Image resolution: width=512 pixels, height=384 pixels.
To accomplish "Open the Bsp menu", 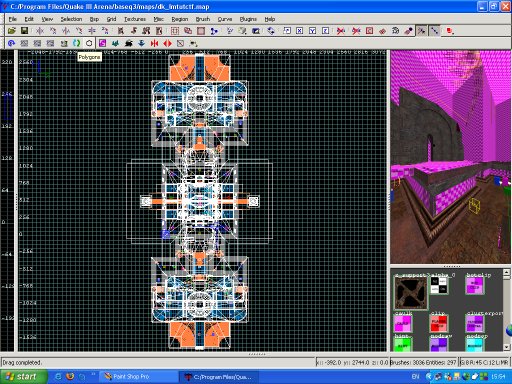I will pos(94,19).
